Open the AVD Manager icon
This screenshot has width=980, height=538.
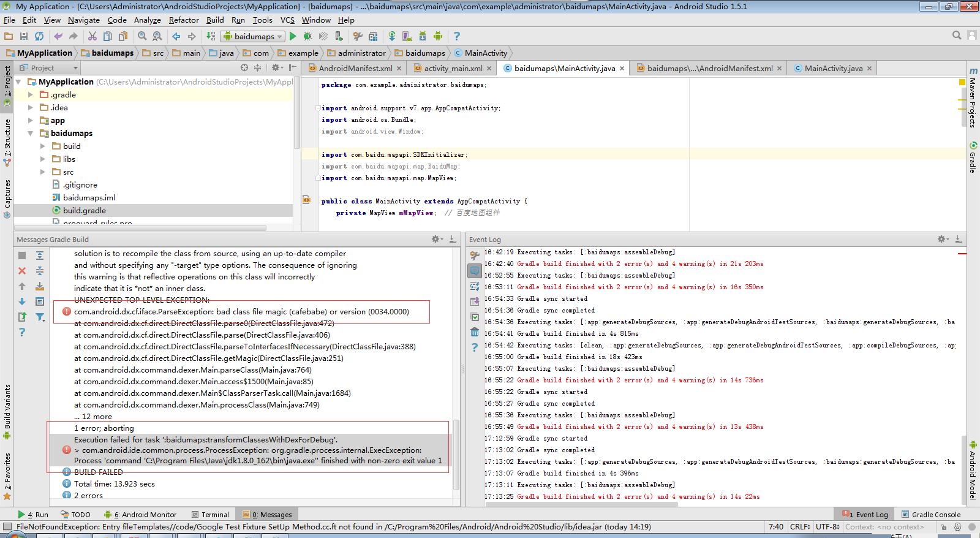point(407,36)
